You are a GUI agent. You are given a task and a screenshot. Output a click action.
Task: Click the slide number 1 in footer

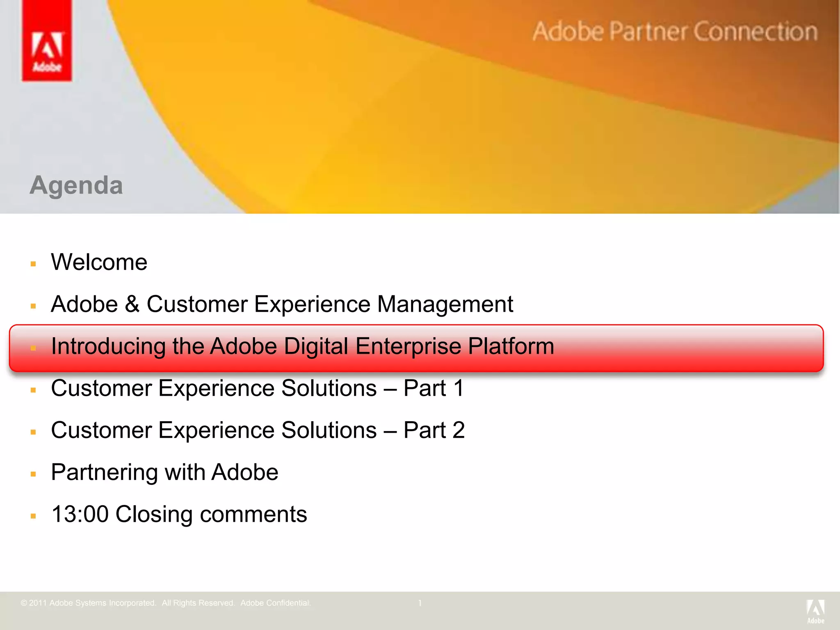click(x=420, y=603)
